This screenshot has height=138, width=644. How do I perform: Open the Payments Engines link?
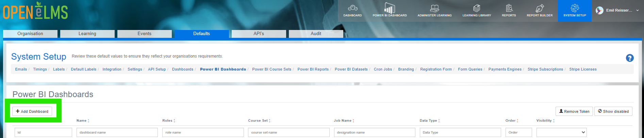coord(505,69)
